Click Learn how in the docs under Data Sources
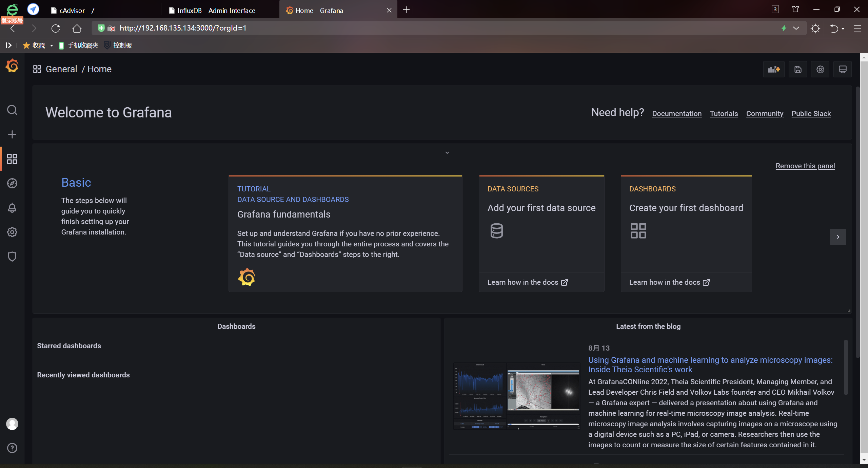Viewport: 868px width, 468px height. [528, 282]
